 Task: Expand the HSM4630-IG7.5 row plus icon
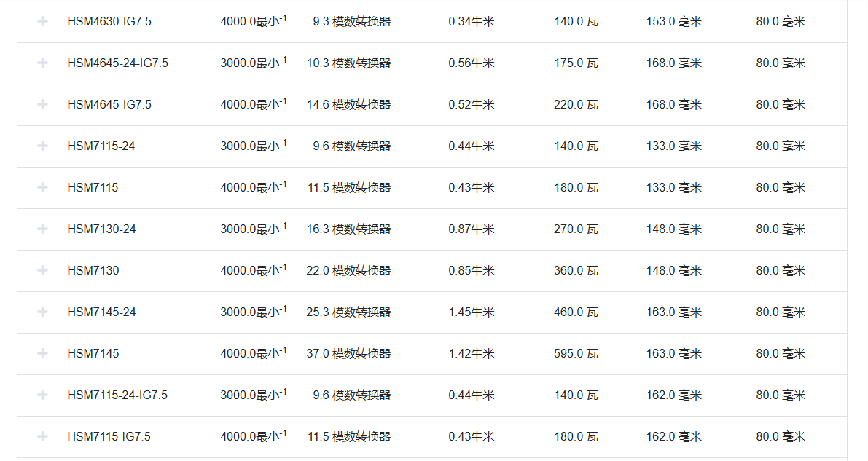[x=42, y=21]
